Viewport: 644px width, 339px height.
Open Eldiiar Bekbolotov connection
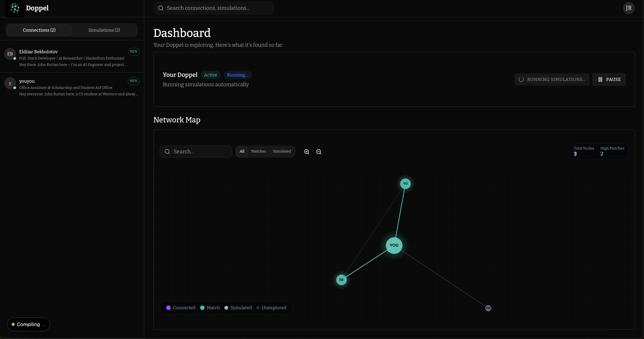pos(73,58)
